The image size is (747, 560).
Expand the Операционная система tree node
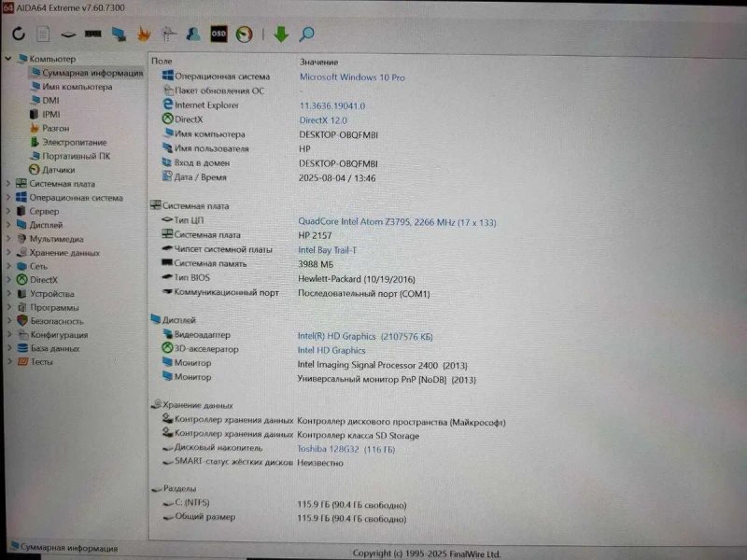coord(8,197)
